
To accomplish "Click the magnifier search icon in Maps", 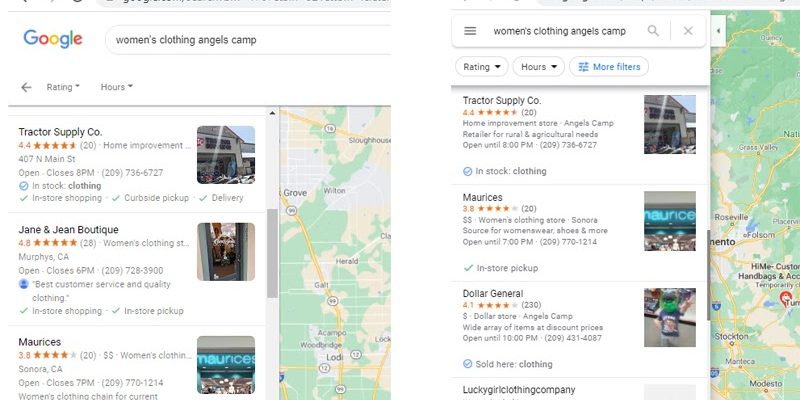I will pos(653,31).
